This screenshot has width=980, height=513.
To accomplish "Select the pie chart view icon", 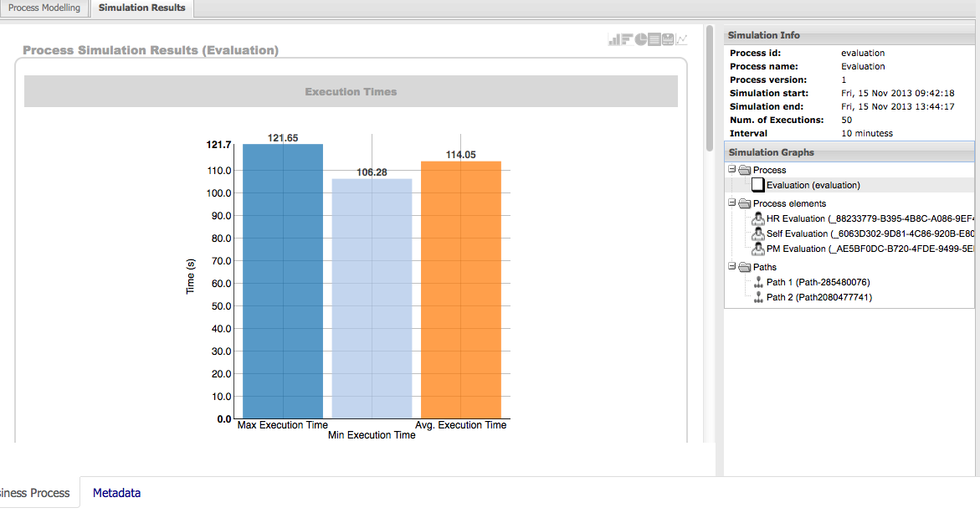I will click(x=640, y=39).
